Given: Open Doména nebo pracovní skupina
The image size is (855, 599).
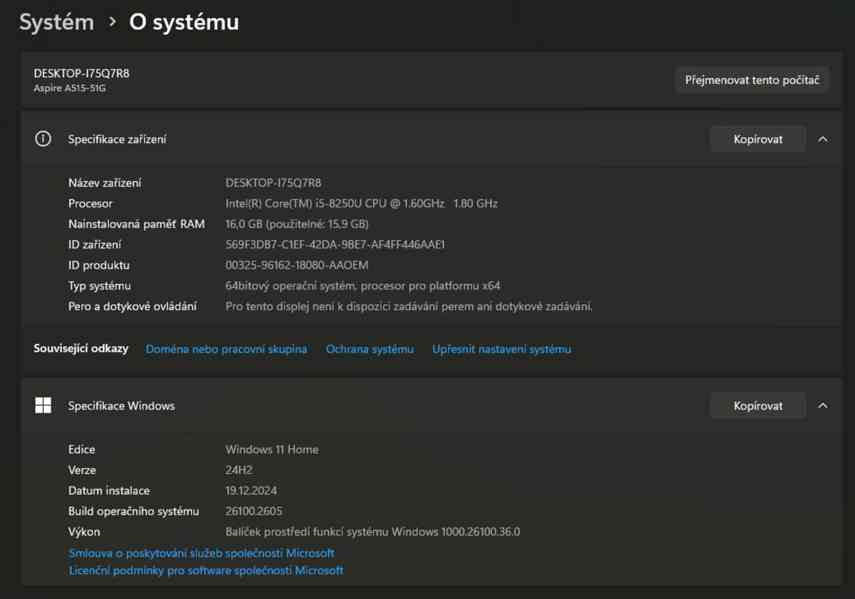Looking at the screenshot, I should (224, 349).
